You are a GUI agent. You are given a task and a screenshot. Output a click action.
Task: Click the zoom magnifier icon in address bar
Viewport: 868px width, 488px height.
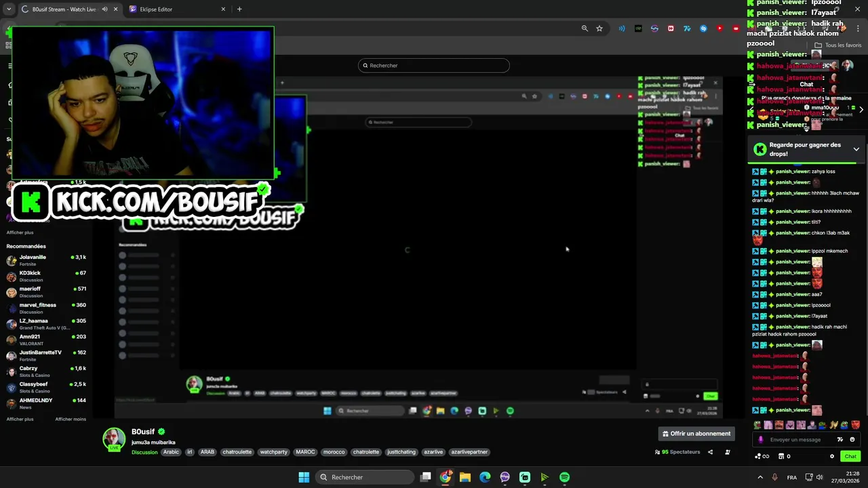point(585,28)
